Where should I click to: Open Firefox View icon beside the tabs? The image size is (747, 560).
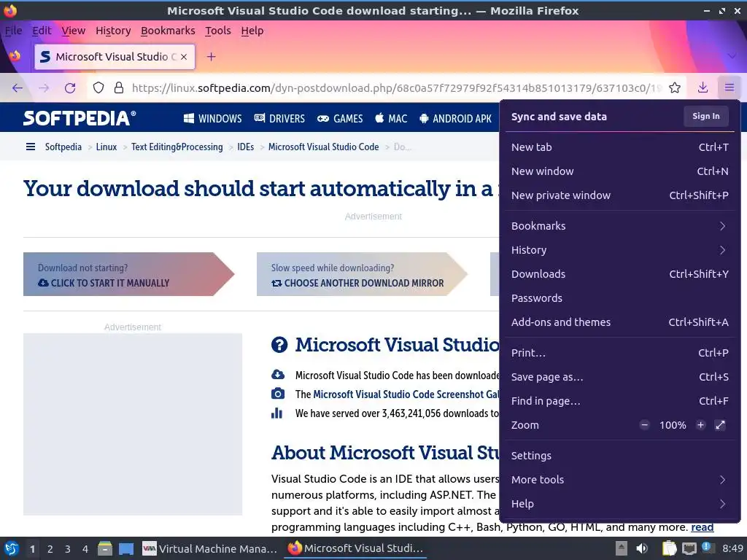(15, 56)
